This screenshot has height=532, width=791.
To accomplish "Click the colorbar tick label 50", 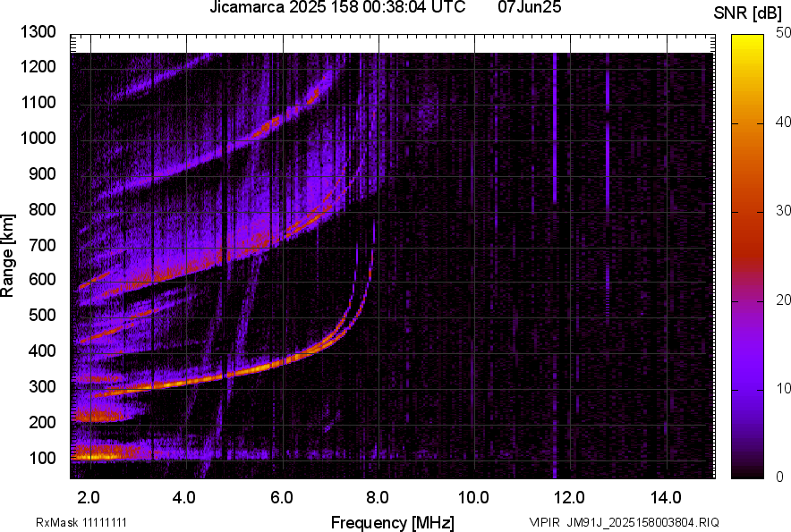I will (x=783, y=33).
